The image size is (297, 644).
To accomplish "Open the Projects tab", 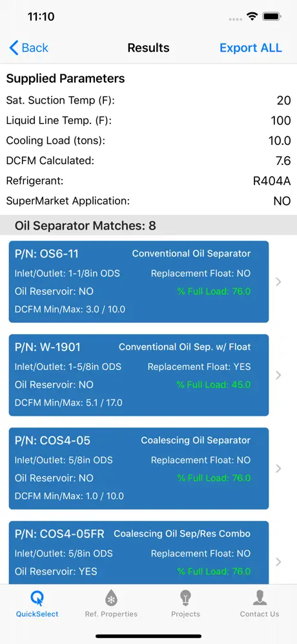I will coord(185,604).
